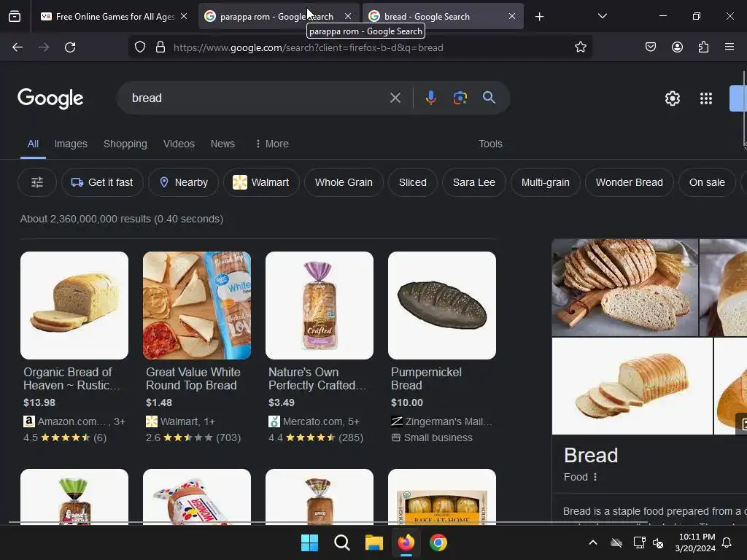This screenshot has width=747, height=560.
Task: Close the Free Online Games tab
Action: tap(183, 16)
